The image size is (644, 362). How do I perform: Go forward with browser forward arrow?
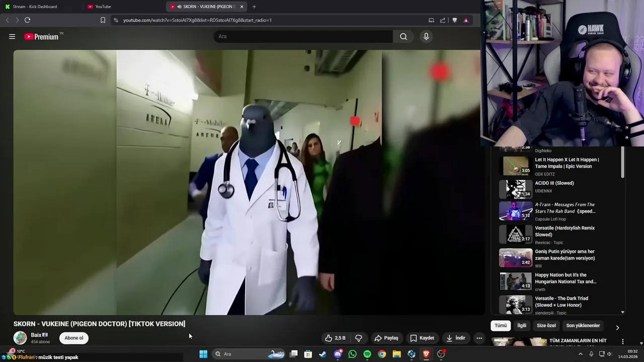(17, 20)
